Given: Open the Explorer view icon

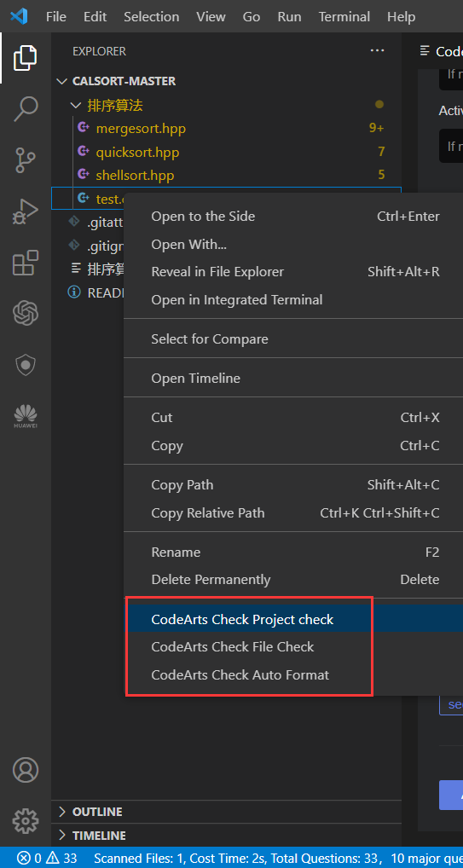Looking at the screenshot, I should 26,58.
